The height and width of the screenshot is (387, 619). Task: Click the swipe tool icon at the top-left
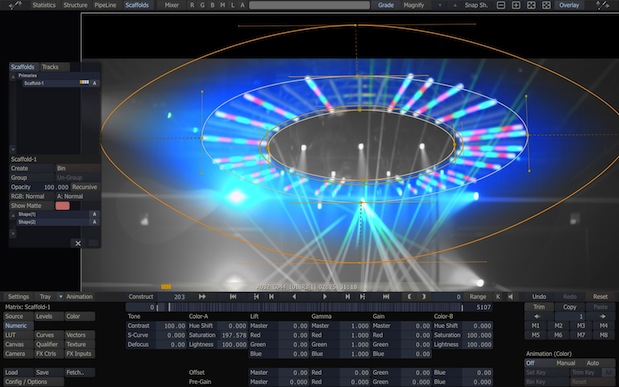click(15, 5)
